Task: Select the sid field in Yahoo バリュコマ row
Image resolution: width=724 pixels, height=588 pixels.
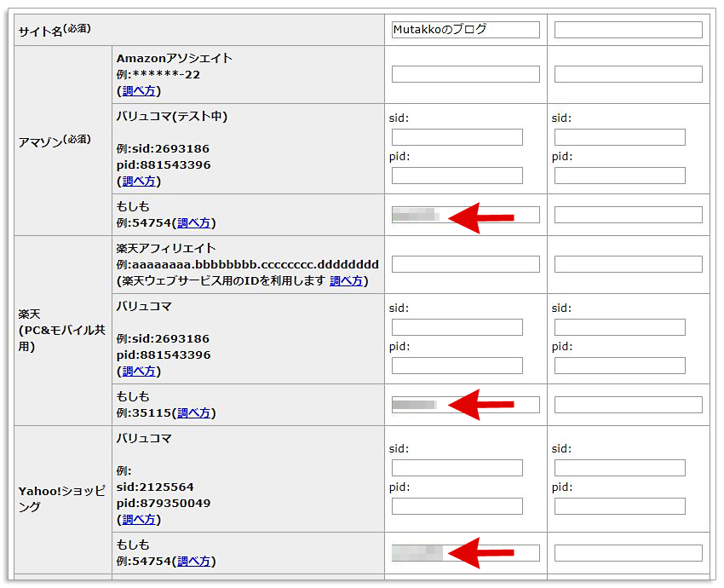Action: 457,467
